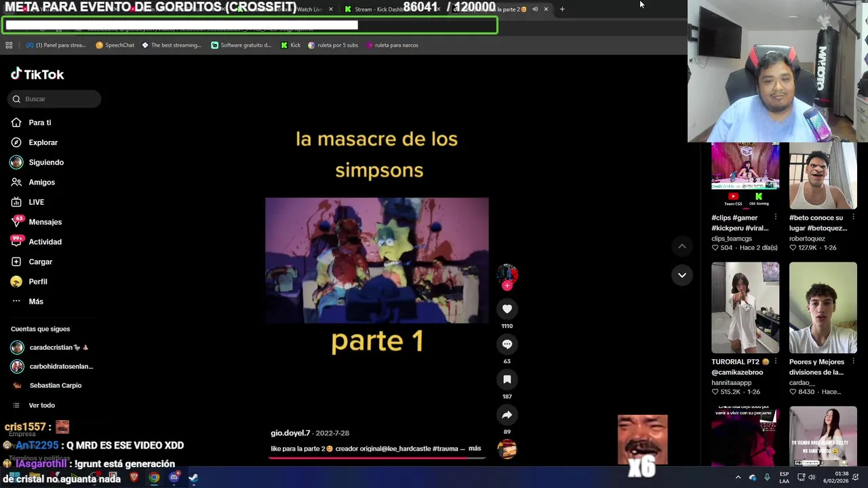Open a new browser tab
868x488 pixels.
[x=561, y=9]
